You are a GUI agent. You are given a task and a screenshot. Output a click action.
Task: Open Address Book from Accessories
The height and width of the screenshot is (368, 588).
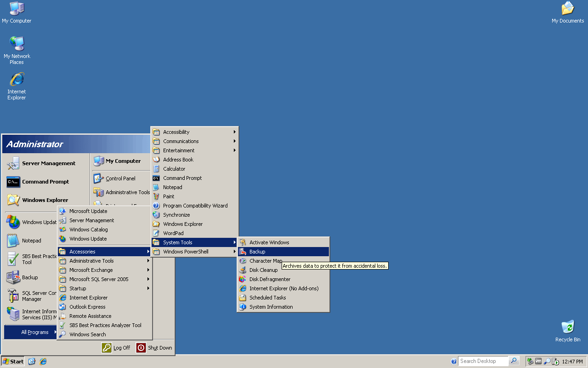pos(194,160)
